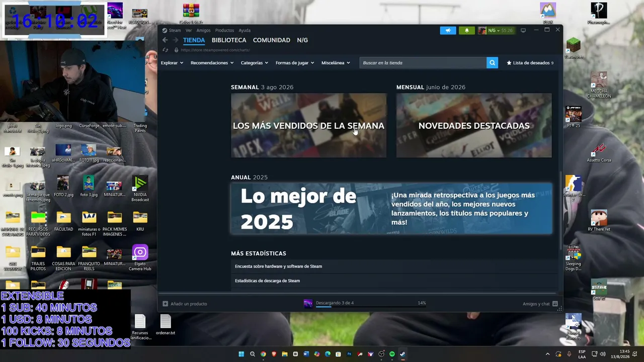Click the store search magnifier button
Viewport: 644px width, 362px height.
pyautogui.click(x=492, y=63)
